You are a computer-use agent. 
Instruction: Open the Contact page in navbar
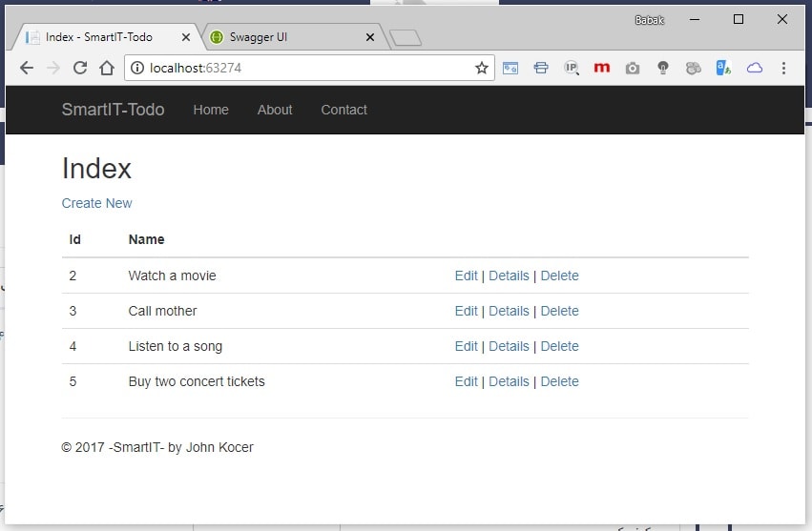click(x=344, y=110)
